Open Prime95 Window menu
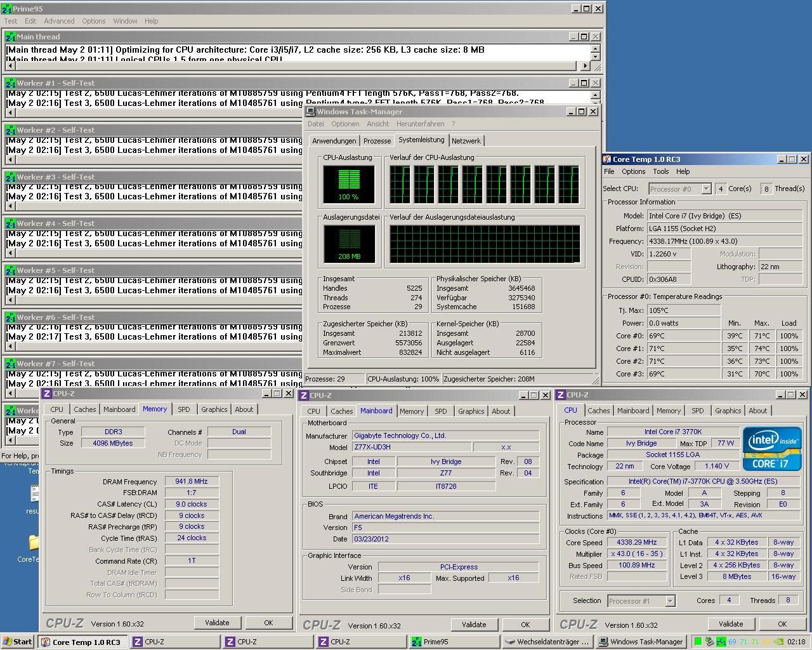 click(x=125, y=21)
